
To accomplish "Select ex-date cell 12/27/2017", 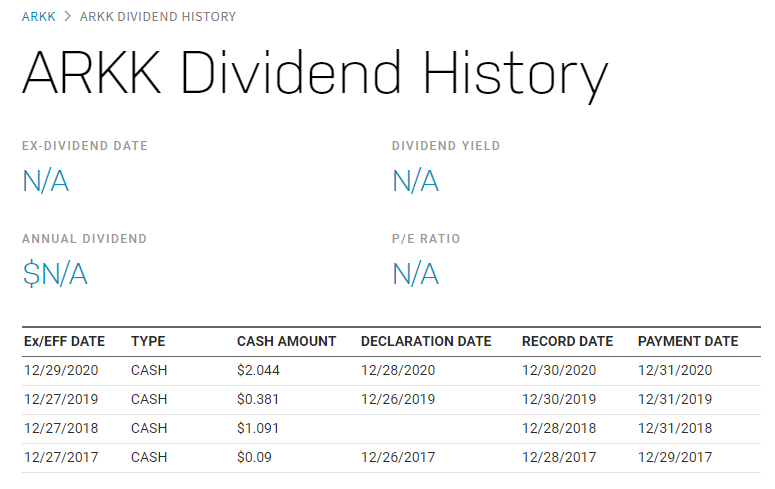I will point(61,457).
